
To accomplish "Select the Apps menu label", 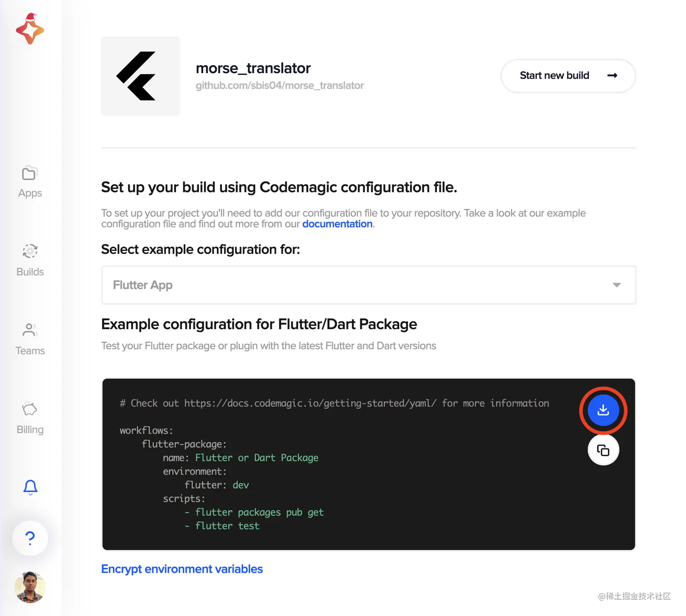I will (30, 193).
